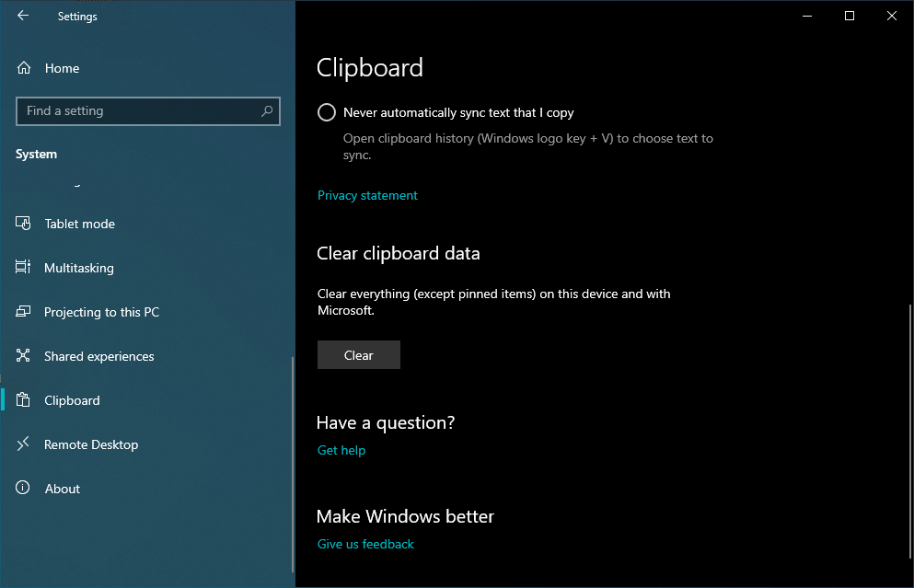The image size is (914, 588).
Task: Select Projecting to this PC
Action: [101, 312]
